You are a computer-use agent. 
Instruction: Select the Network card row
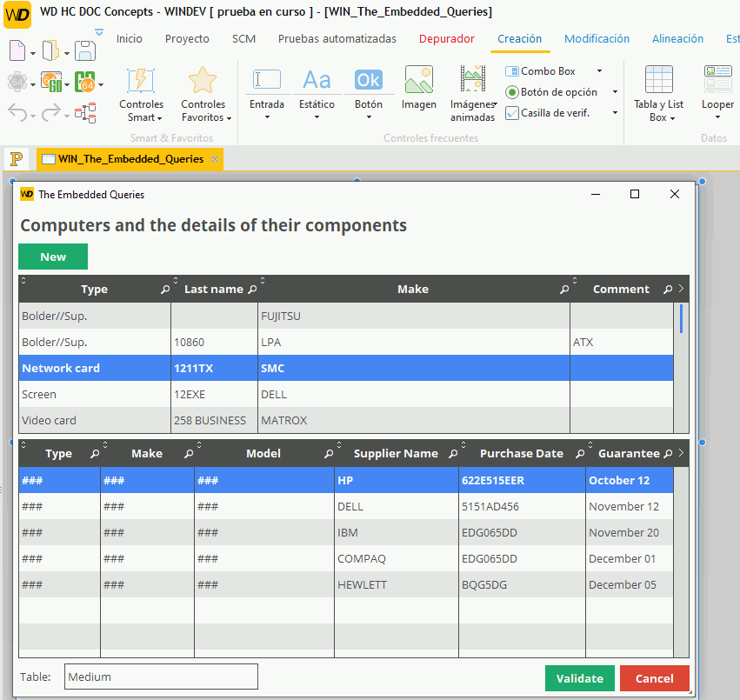point(346,368)
